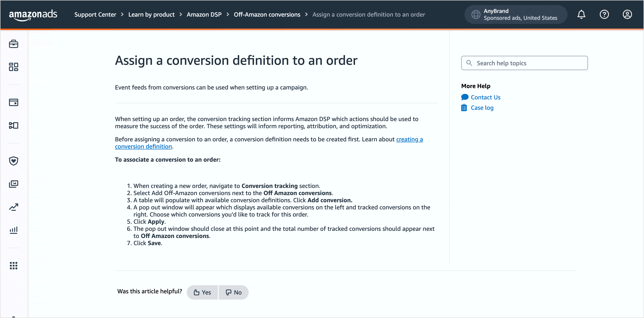Click the help question mark icon
The width and height of the screenshot is (644, 318).
(604, 15)
